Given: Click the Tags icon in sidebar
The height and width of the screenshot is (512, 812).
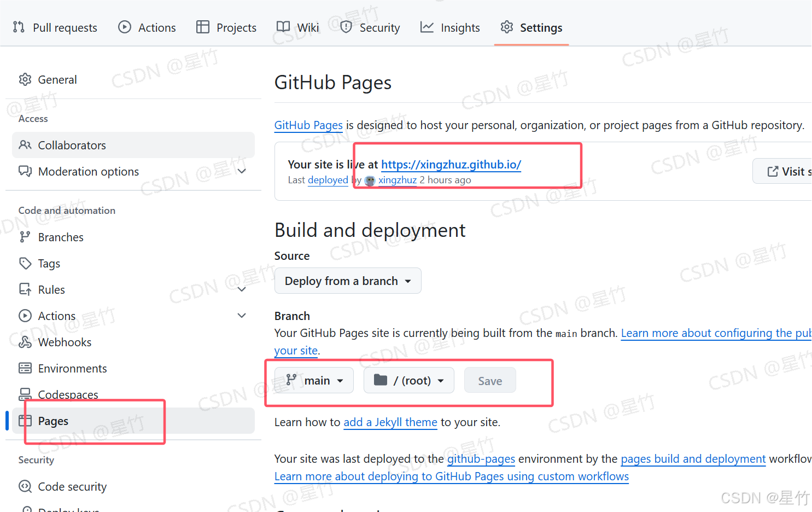Looking at the screenshot, I should point(25,263).
